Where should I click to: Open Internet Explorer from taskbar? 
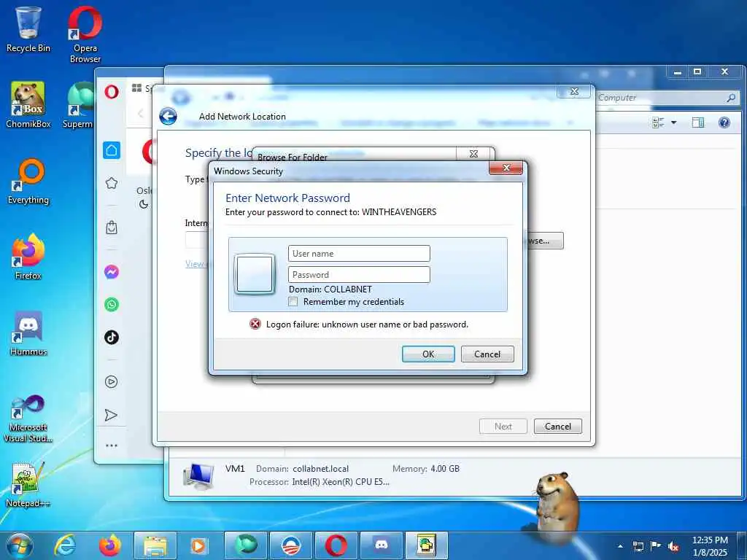coord(65,545)
